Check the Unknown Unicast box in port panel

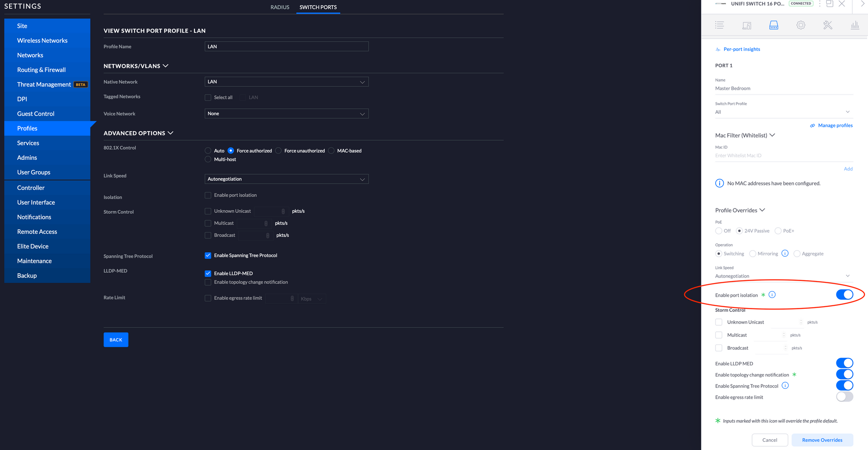719,322
